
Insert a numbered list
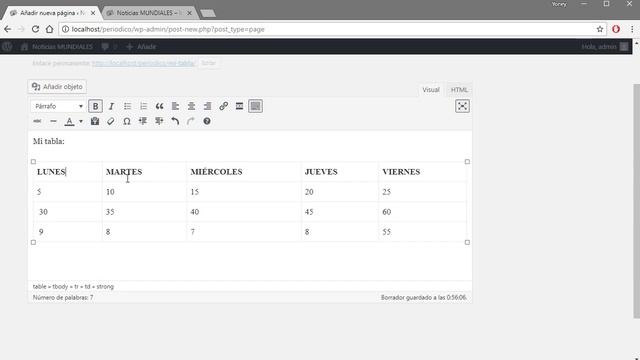tap(143, 106)
